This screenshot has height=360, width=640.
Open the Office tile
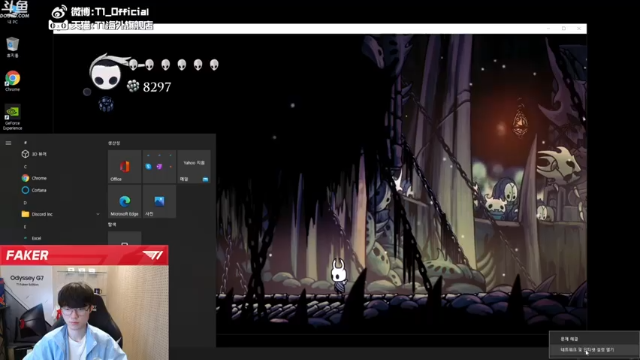click(x=124, y=167)
